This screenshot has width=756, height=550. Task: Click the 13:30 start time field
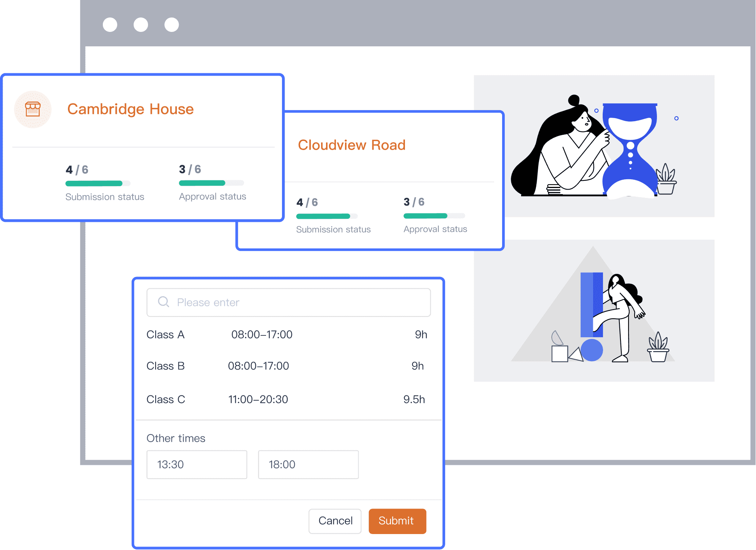tap(197, 465)
